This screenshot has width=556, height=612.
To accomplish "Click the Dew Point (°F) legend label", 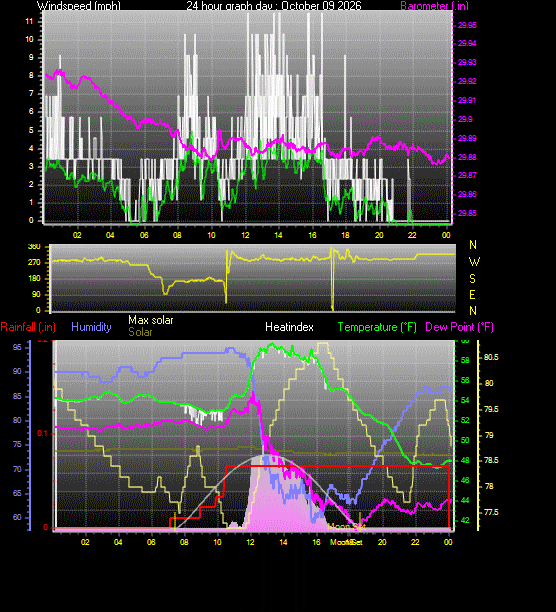I will pyautogui.click(x=459, y=327).
